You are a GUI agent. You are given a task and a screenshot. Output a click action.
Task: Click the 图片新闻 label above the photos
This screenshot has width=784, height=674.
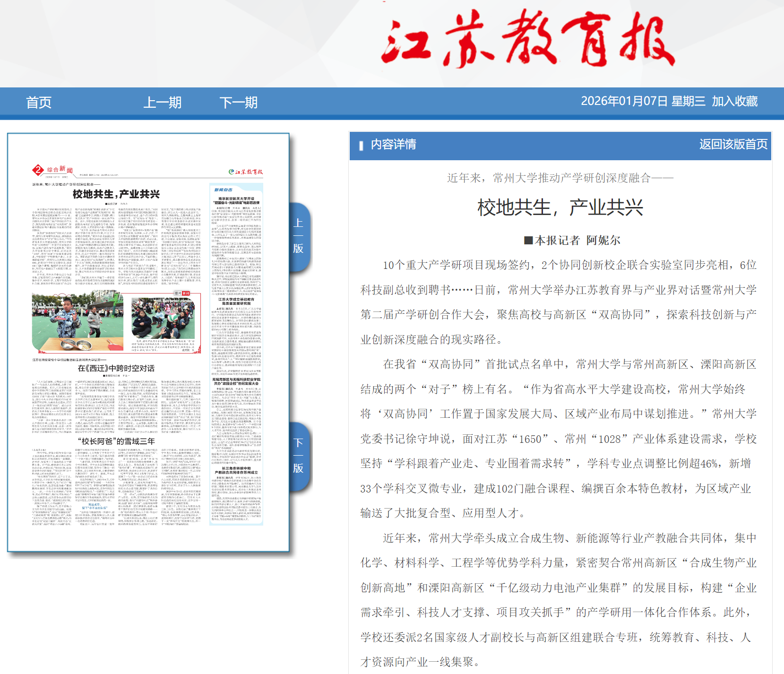click(x=182, y=293)
